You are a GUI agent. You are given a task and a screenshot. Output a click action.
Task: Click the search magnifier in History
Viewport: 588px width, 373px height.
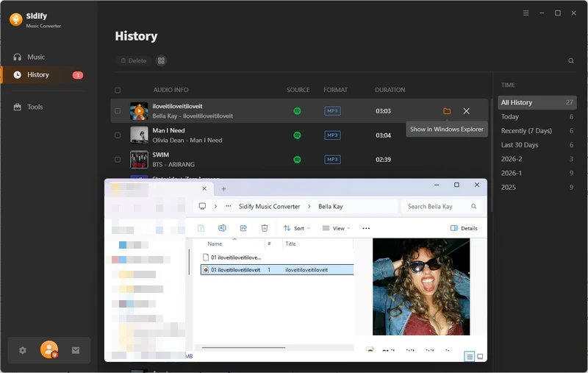[571, 61]
